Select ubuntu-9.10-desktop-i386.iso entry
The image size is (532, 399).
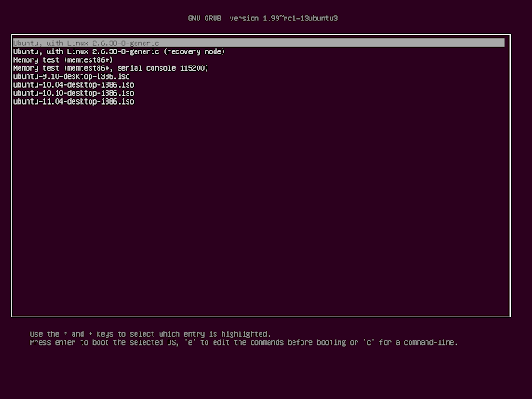point(71,76)
